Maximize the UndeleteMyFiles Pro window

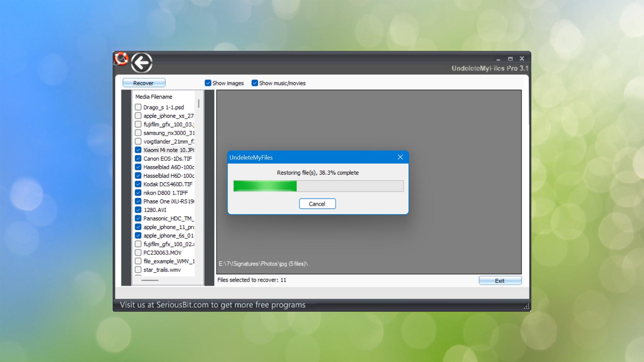510,59
